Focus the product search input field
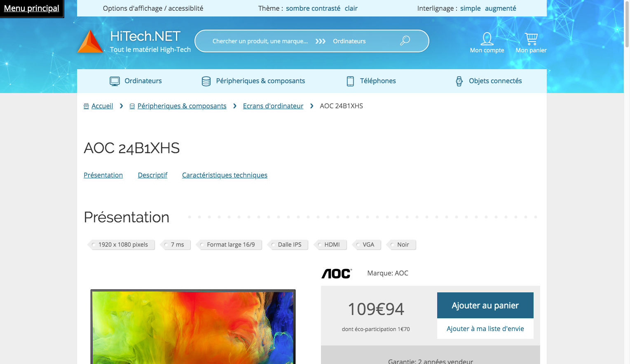630x364 pixels. click(x=260, y=41)
